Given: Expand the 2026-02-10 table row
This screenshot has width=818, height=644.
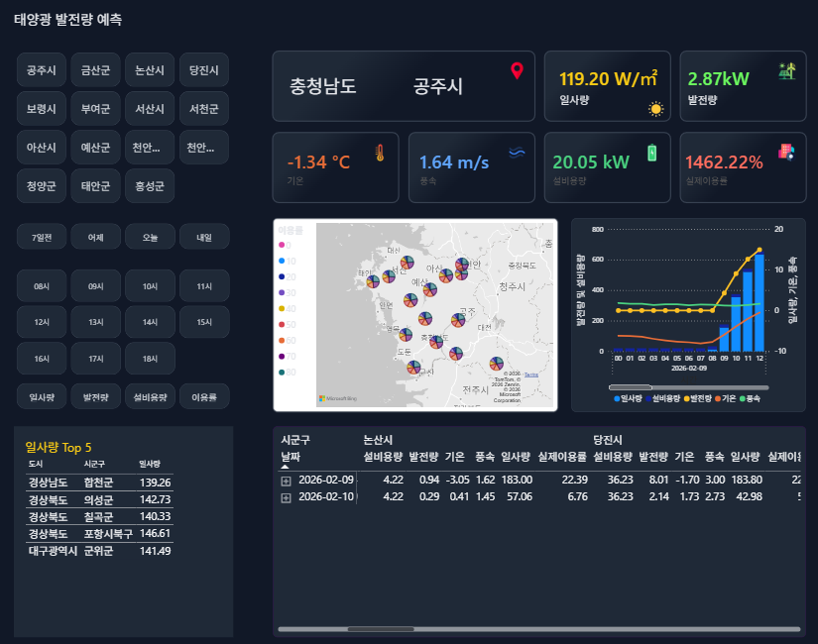Looking at the screenshot, I should click(x=286, y=498).
